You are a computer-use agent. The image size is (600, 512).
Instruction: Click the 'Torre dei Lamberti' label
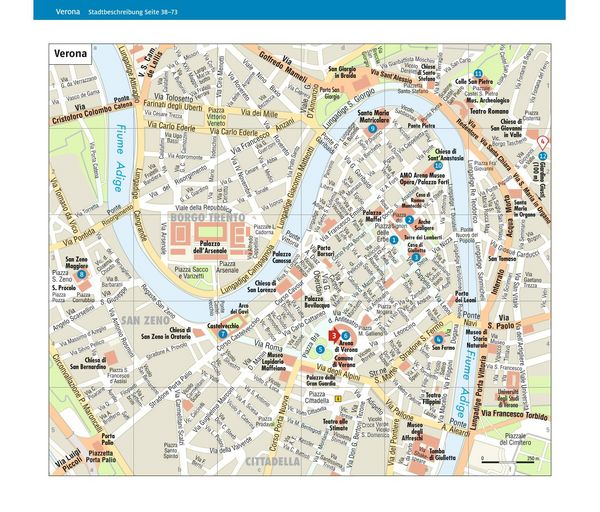(x=423, y=237)
